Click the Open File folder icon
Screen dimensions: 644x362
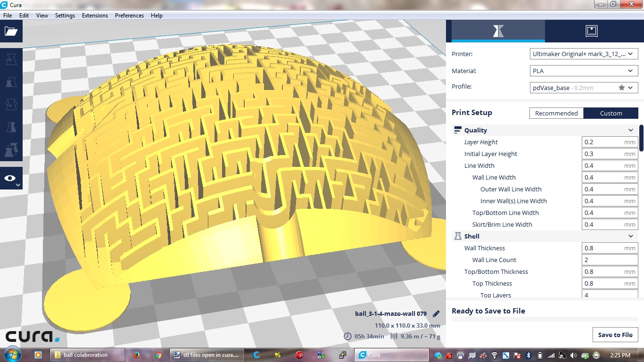click(11, 32)
